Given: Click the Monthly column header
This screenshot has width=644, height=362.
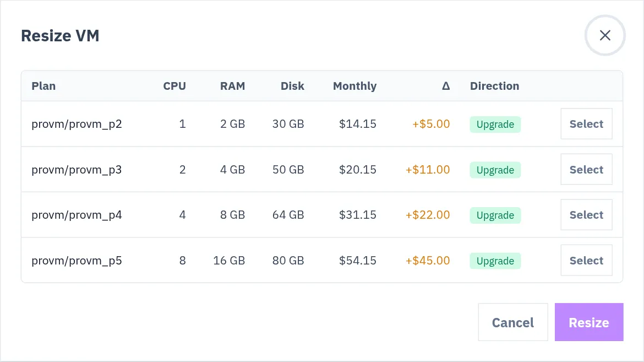Looking at the screenshot, I should click(355, 86).
